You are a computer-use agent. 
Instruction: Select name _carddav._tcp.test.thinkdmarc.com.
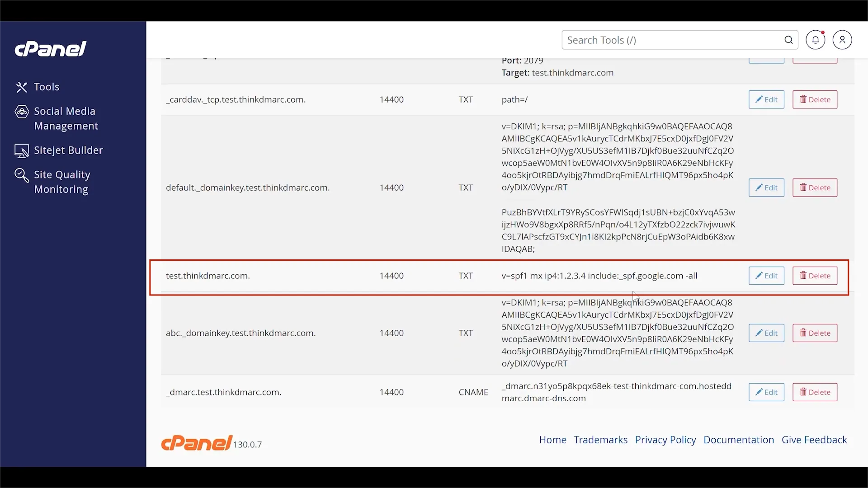click(236, 99)
